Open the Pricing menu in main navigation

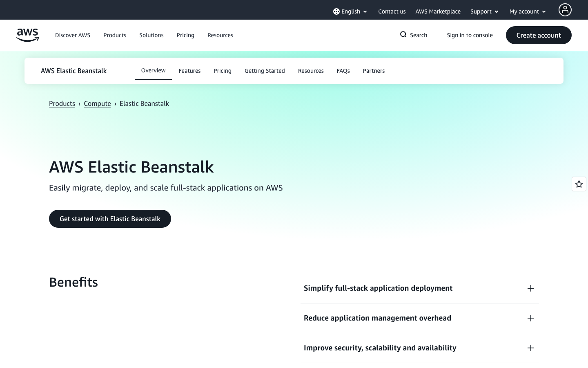pos(185,35)
